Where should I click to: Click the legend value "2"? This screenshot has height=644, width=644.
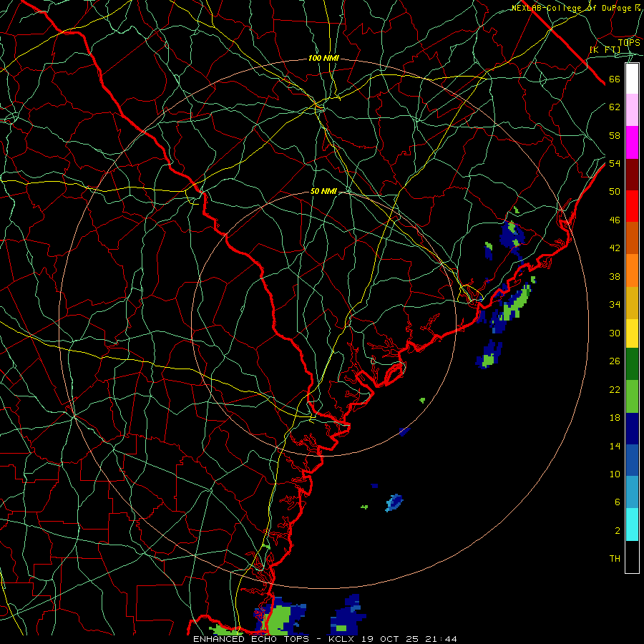618,531
